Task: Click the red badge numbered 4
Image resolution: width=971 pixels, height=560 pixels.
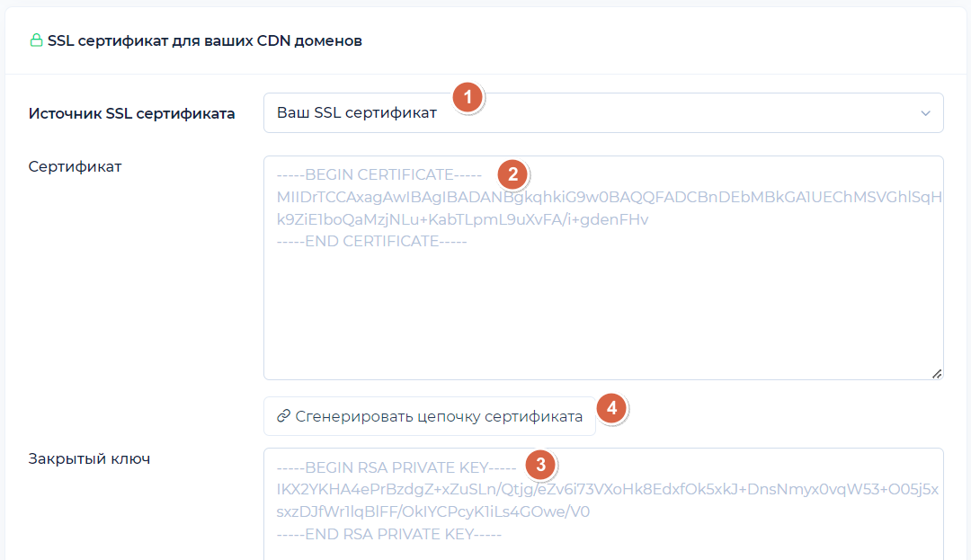Action: (611, 408)
